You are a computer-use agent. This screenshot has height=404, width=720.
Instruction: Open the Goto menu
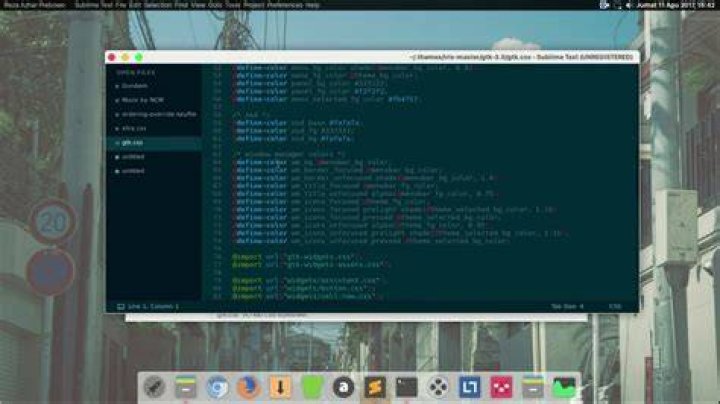tap(215, 5)
